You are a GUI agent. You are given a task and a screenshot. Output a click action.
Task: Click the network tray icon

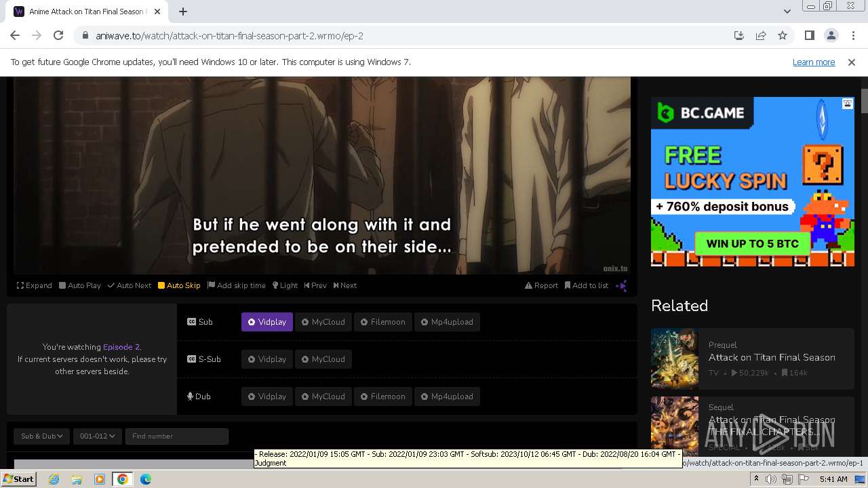tap(787, 479)
